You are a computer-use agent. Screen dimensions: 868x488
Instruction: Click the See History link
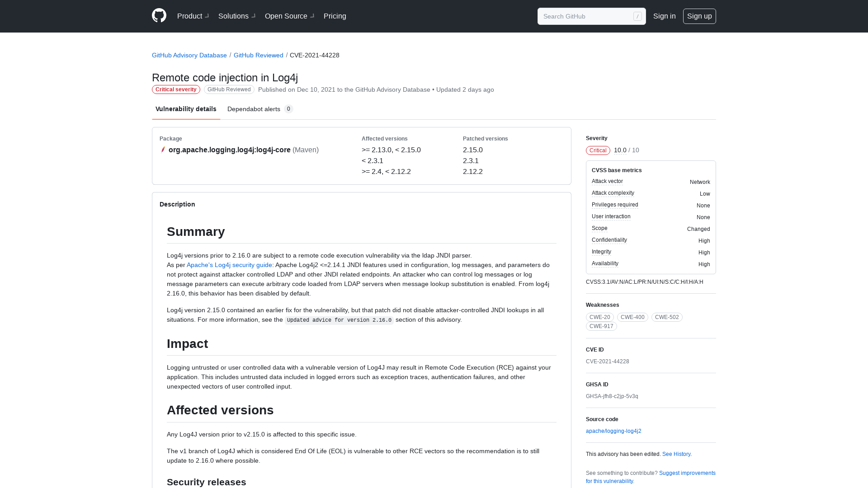click(676, 454)
